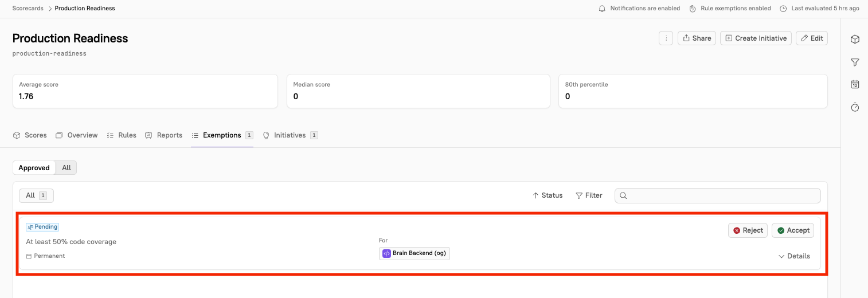The width and height of the screenshot is (868, 298).
Task: Click the search magnifier icon
Action: pos(623,195)
